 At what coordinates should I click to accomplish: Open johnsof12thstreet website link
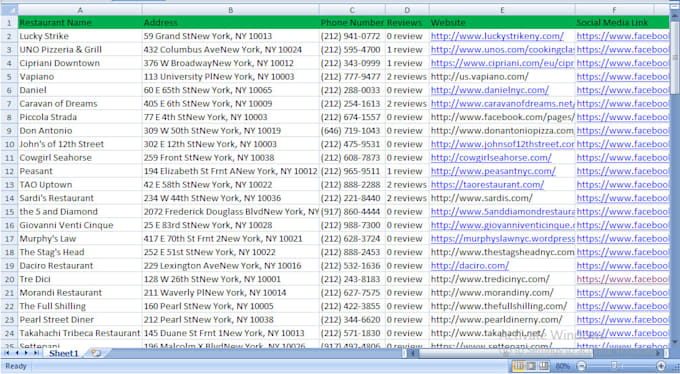point(502,144)
